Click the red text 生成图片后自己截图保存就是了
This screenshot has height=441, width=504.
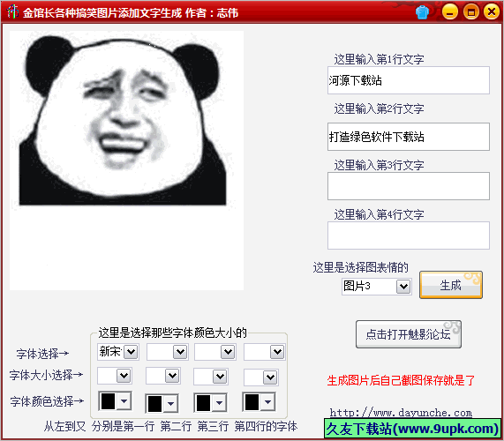click(x=401, y=381)
